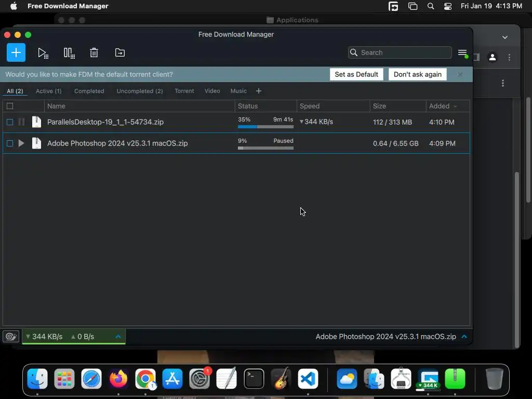Click profile avatar icon in background window

pyautogui.click(x=493, y=57)
